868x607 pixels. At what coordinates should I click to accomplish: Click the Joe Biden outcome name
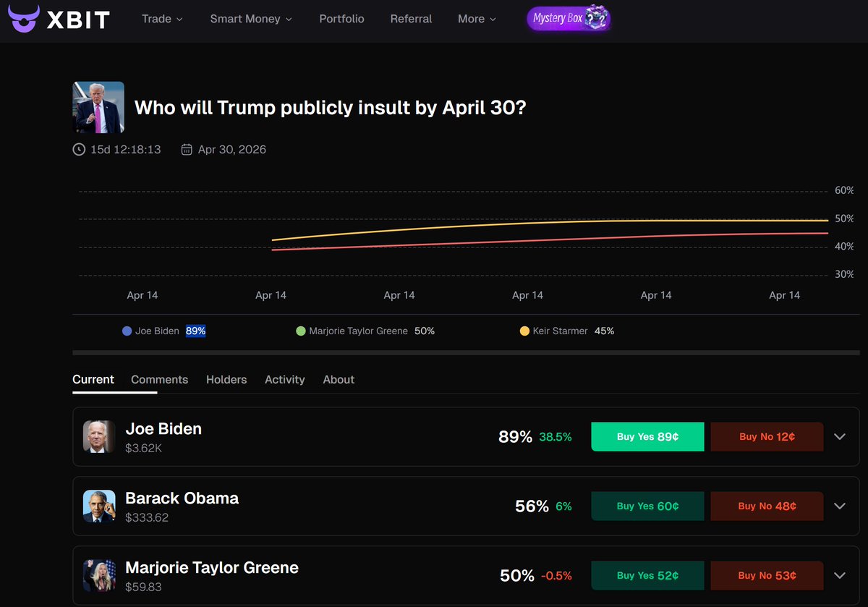coord(163,428)
